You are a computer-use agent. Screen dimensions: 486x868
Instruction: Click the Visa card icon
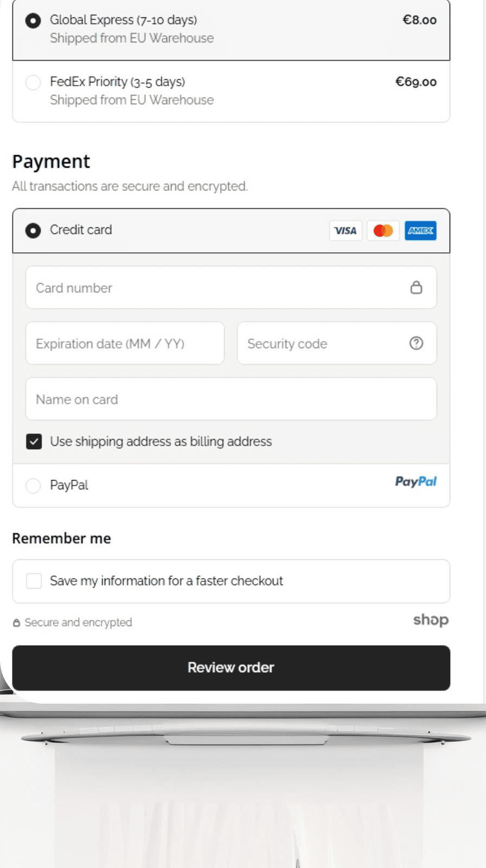click(x=345, y=231)
